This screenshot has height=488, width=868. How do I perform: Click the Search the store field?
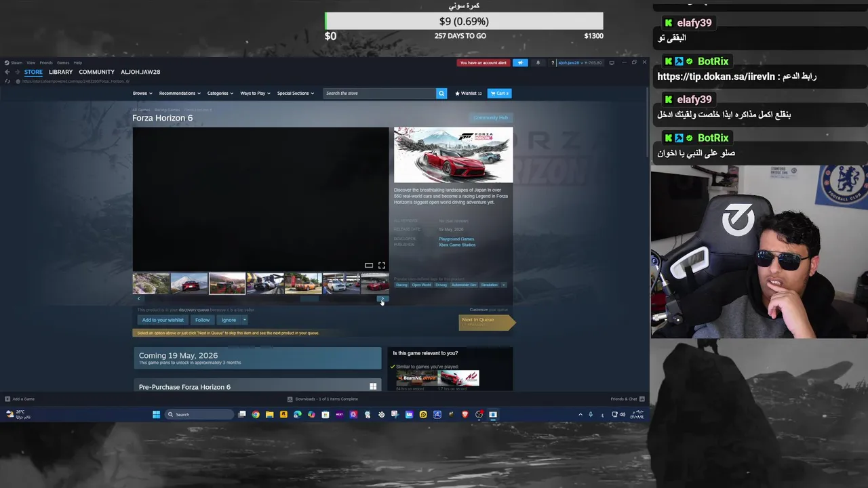coord(379,94)
